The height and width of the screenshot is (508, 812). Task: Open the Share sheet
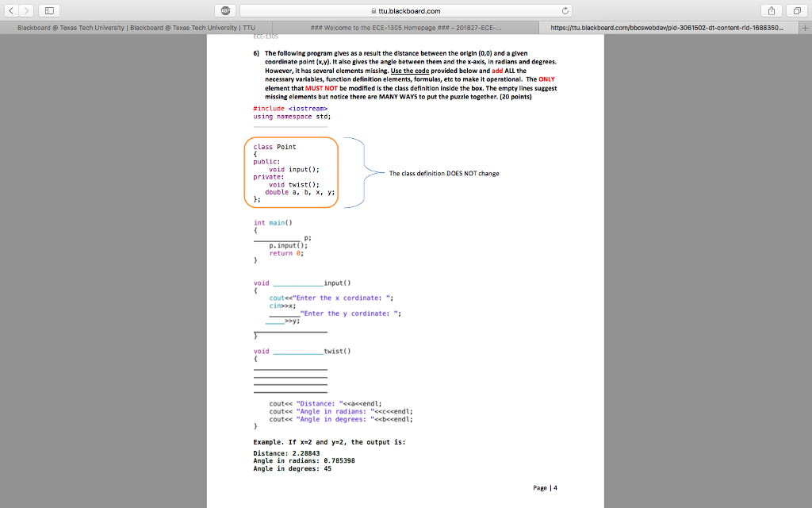tap(770, 10)
